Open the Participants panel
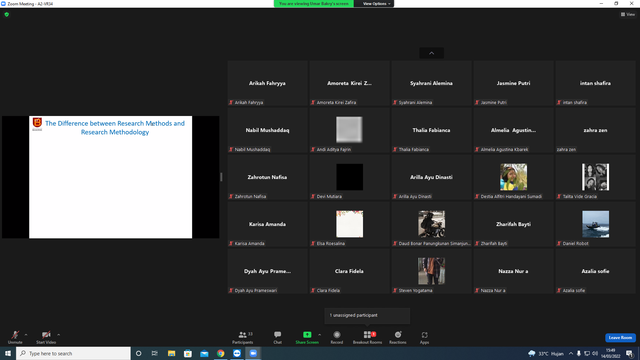Image resolution: width=640 pixels, height=360 pixels. [x=243, y=337]
